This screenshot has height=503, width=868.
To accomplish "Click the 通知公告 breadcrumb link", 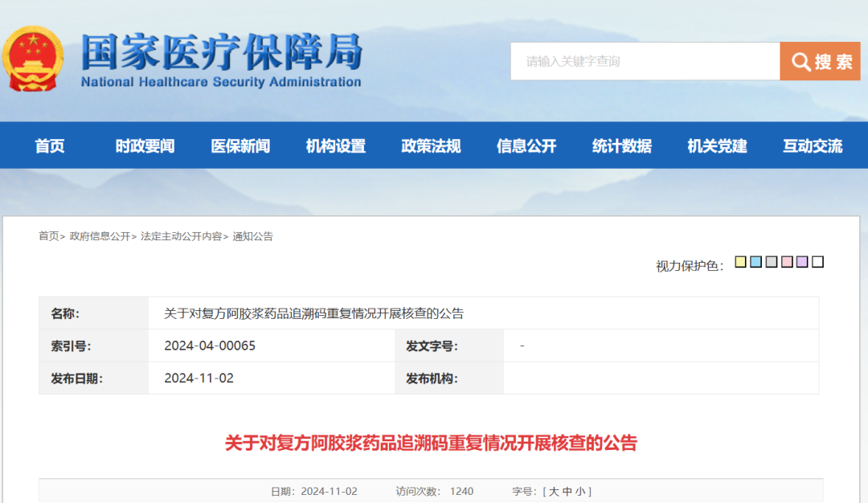I will click(252, 236).
